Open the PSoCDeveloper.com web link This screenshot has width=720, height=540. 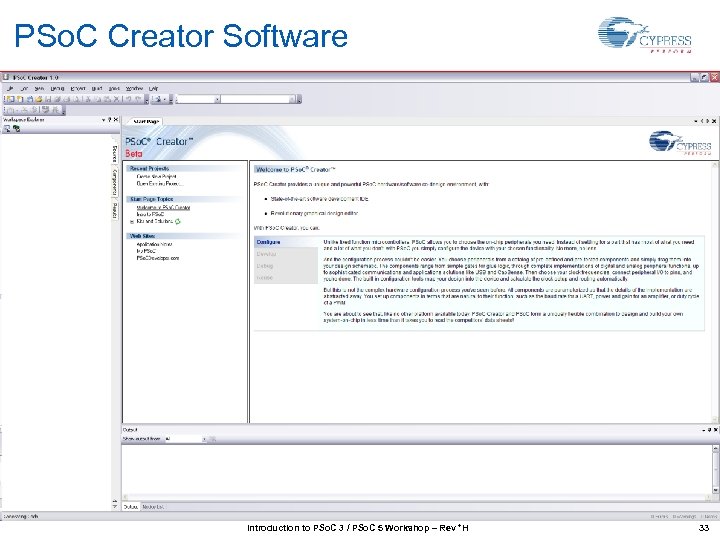click(158, 258)
